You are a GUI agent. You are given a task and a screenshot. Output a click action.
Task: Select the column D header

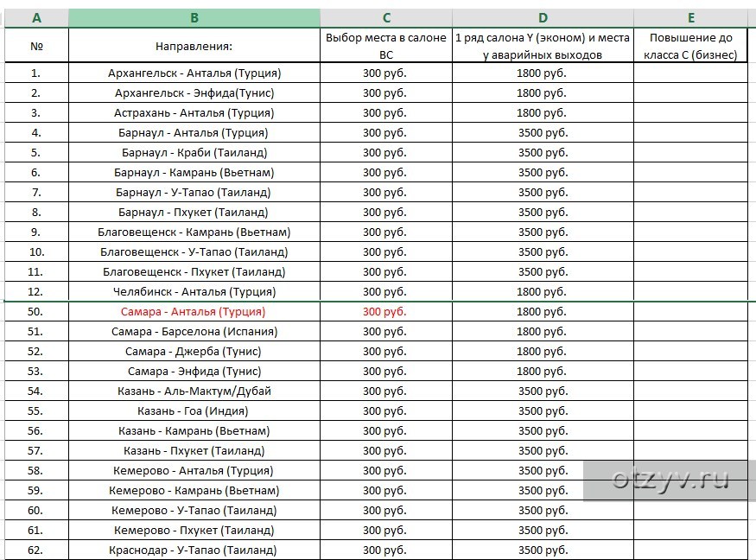[x=542, y=17]
